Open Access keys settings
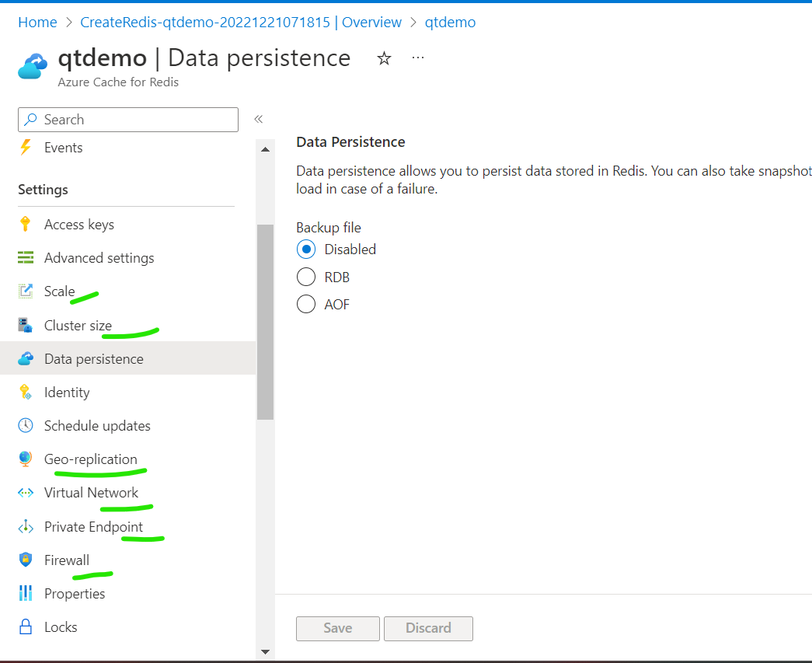The width and height of the screenshot is (812, 663). 79,225
